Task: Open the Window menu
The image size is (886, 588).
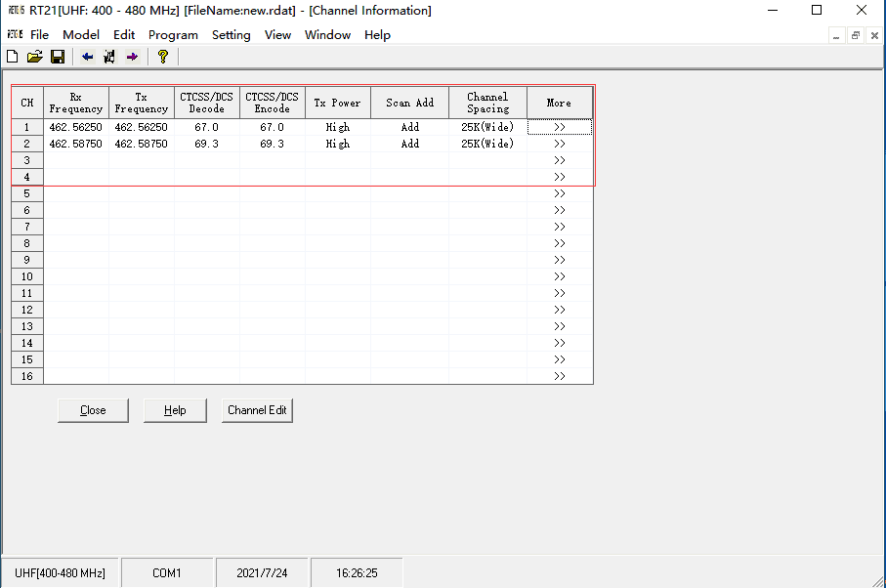Action: (x=327, y=35)
